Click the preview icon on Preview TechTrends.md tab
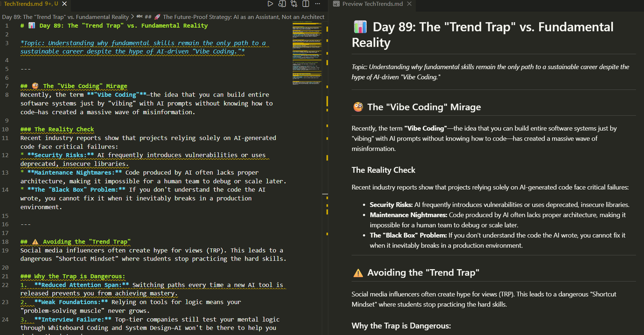644x335 pixels. 336,4
